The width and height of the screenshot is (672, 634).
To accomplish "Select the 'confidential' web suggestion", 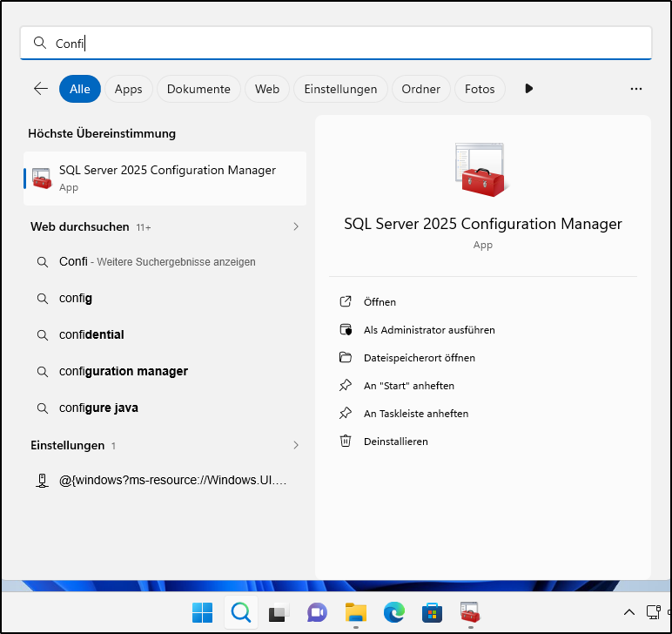I will (x=165, y=334).
